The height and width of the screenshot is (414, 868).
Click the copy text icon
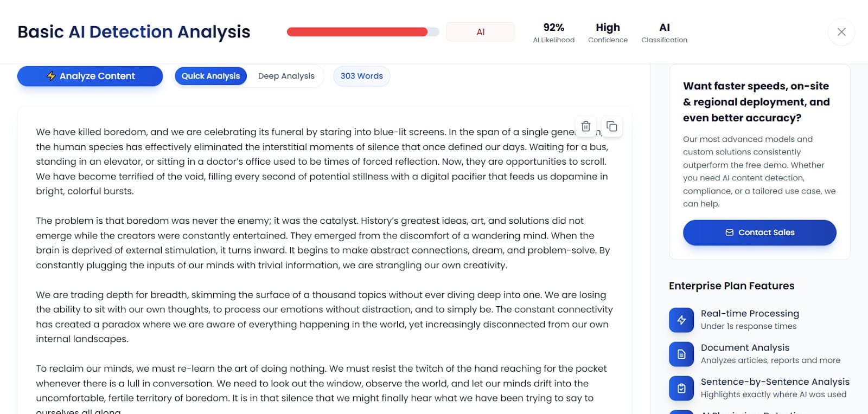(611, 126)
